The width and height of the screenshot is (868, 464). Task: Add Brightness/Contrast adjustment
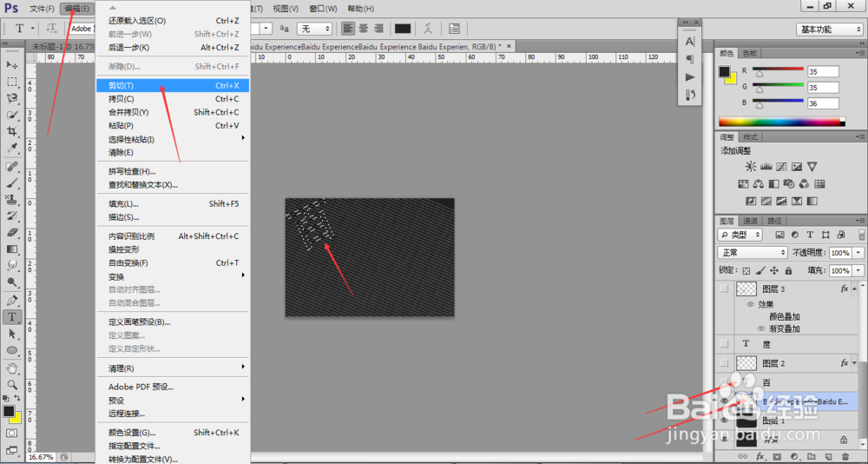[750, 166]
